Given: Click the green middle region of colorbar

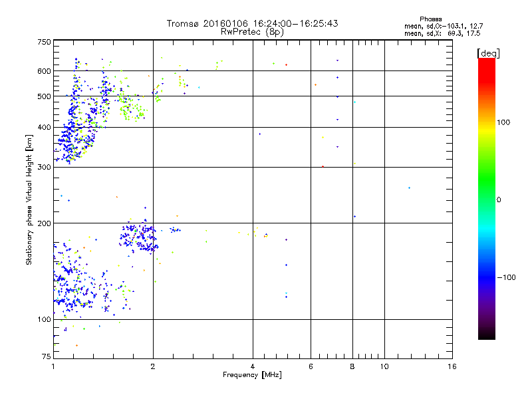Looking at the screenshot, I should click(487, 180).
